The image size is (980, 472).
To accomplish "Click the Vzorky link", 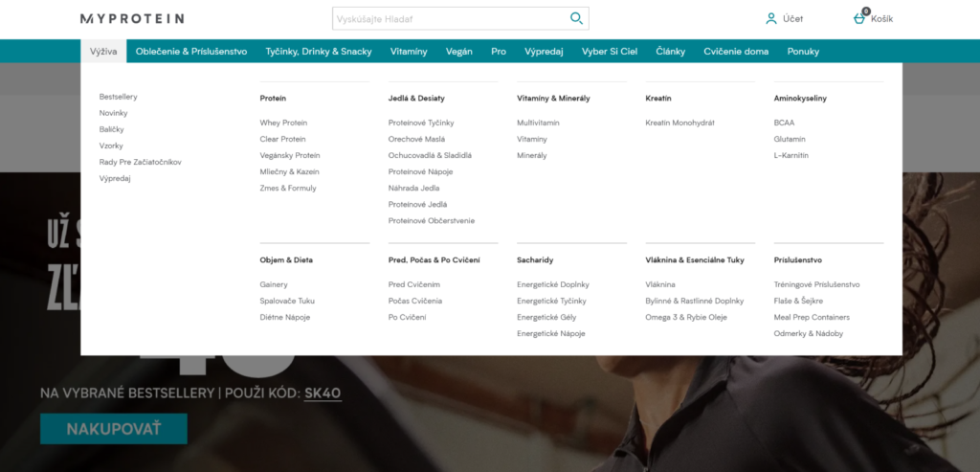I will click(x=111, y=146).
